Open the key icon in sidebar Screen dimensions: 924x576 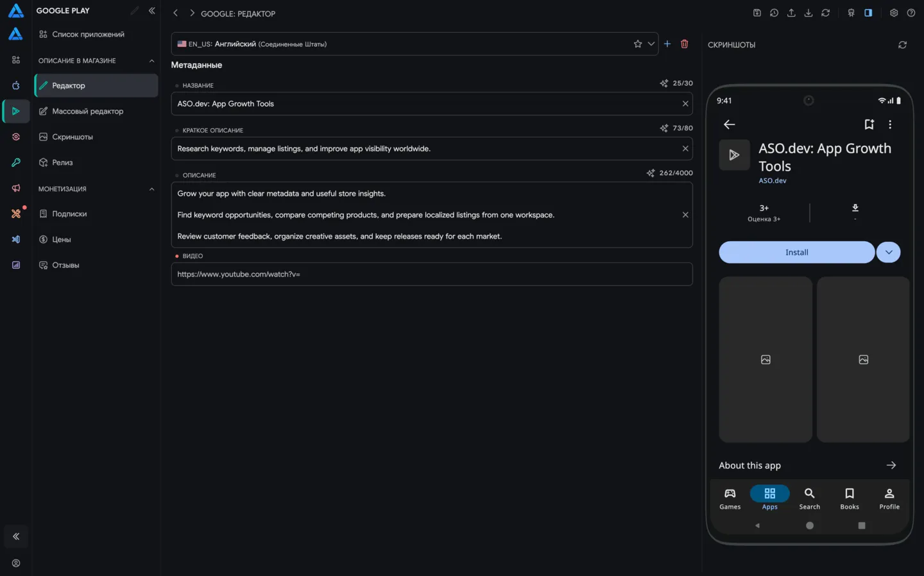tap(16, 162)
